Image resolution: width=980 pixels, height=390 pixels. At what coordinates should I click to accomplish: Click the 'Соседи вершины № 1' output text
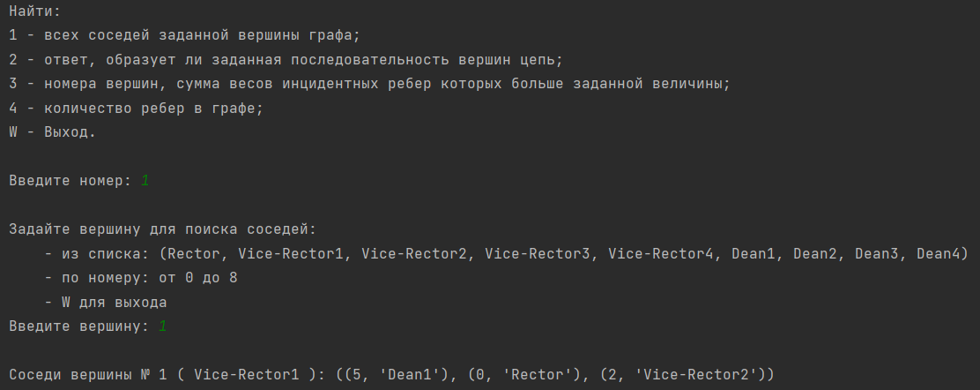point(88,375)
